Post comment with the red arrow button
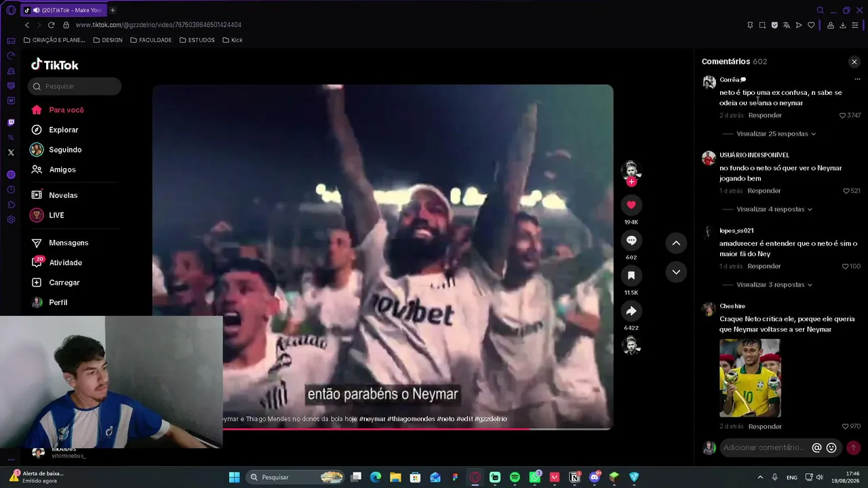 (x=853, y=447)
